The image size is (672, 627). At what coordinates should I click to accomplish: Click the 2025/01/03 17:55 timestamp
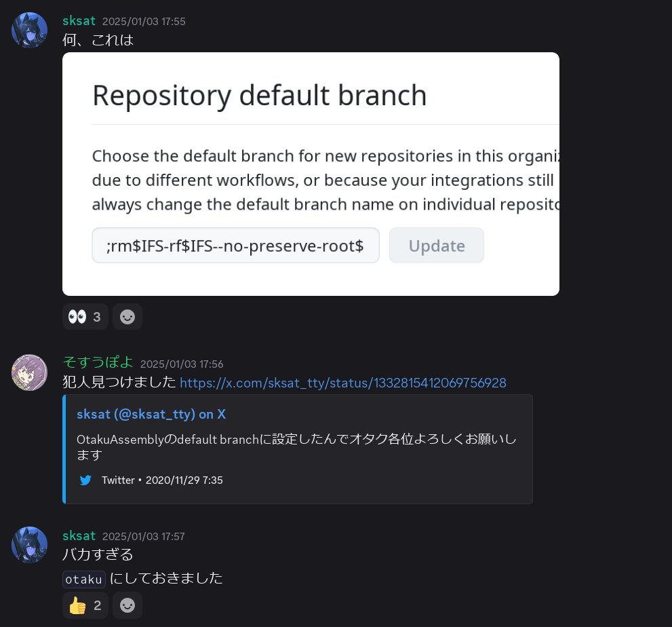point(144,22)
